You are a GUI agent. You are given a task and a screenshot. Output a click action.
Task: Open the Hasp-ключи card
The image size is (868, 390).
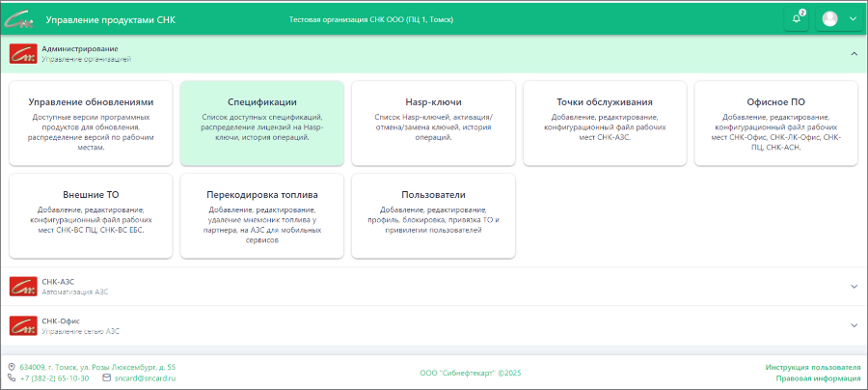(x=433, y=124)
